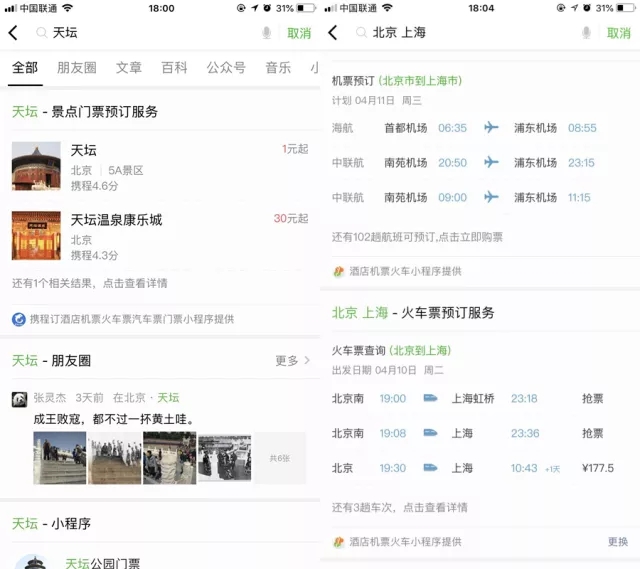Tap the mini-program icon below the flight list
The height and width of the screenshot is (569, 640).
click(339, 271)
